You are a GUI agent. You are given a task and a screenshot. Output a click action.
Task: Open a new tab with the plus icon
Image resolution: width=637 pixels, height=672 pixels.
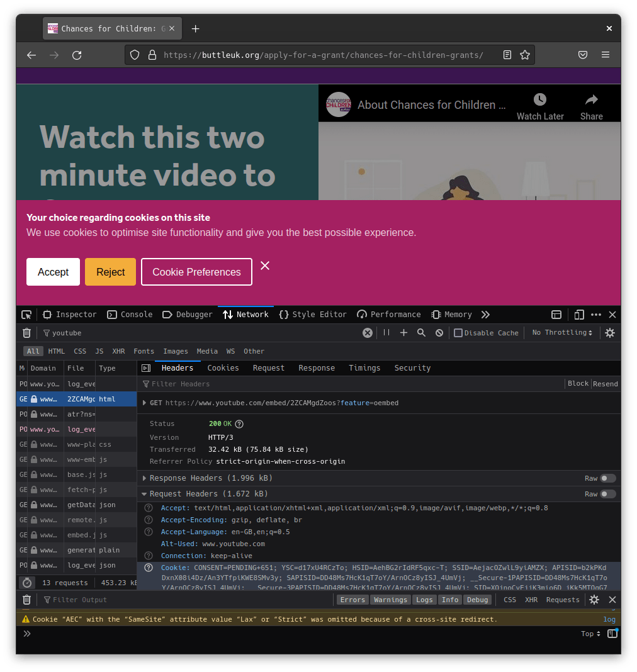196,29
